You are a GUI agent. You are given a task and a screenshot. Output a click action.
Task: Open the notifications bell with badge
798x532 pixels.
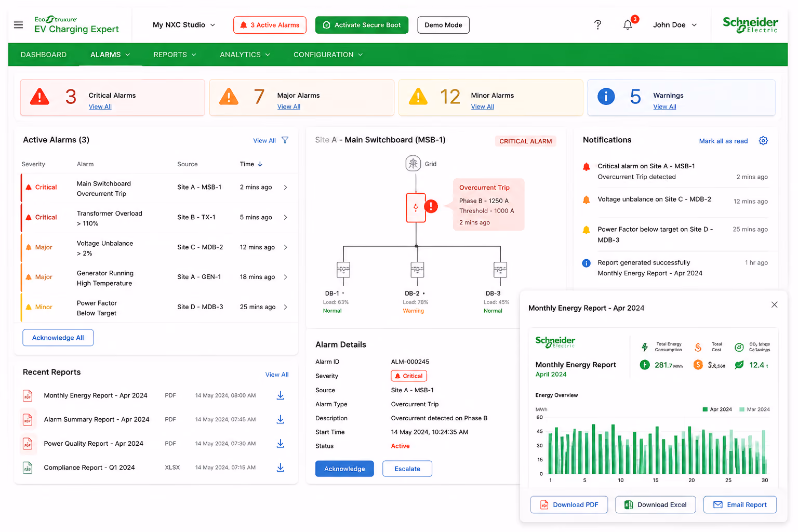tap(628, 24)
